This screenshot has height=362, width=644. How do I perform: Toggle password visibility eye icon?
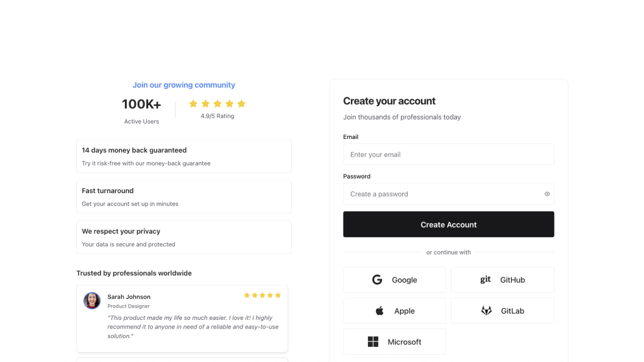547,194
